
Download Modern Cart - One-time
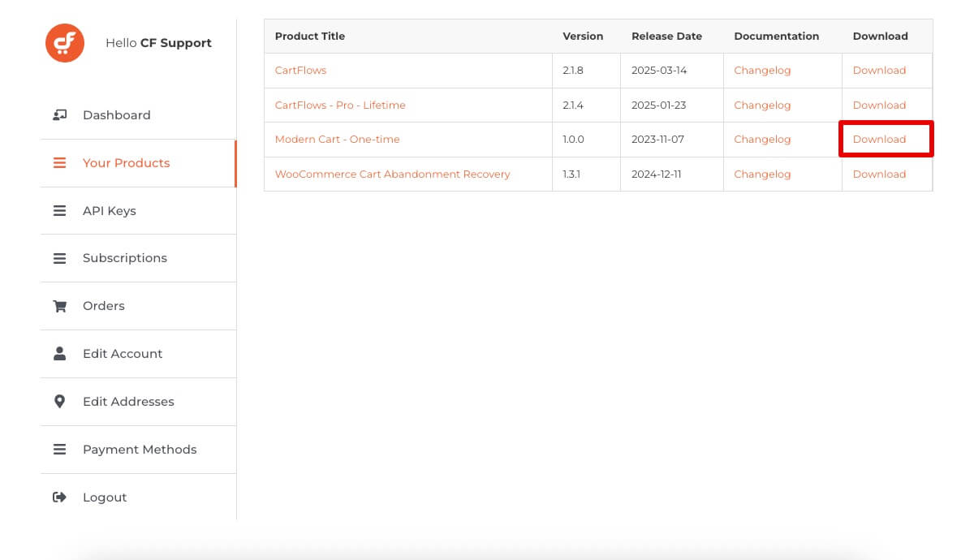pyautogui.click(x=879, y=140)
